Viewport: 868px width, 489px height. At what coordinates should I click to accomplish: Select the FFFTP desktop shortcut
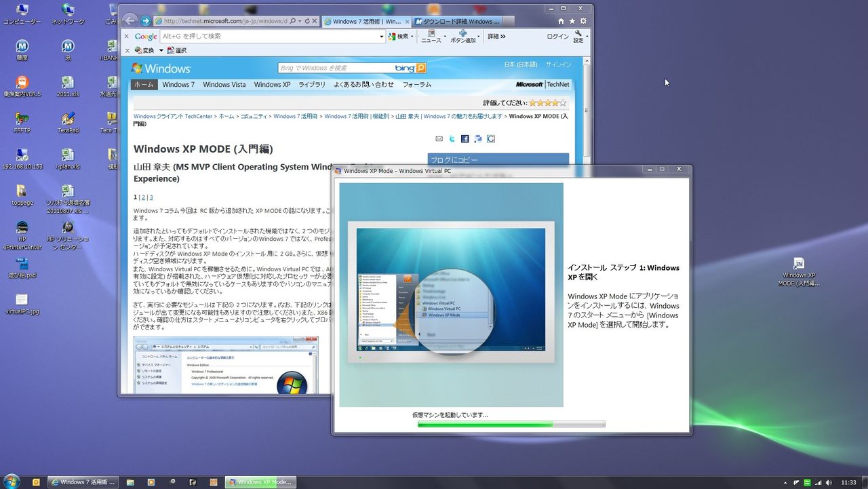click(x=22, y=123)
